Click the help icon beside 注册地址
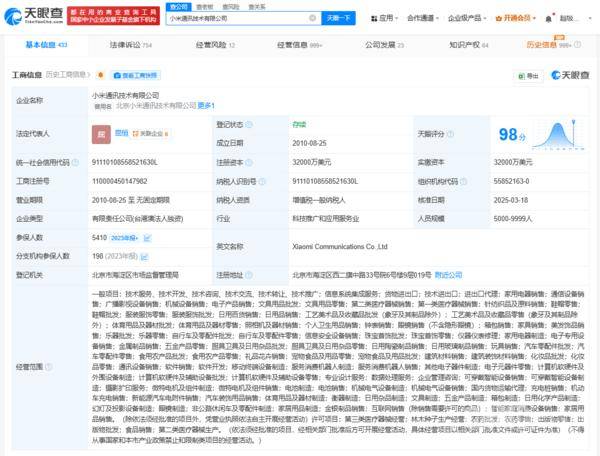This screenshot has width=600, height=456. click(x=249, y=275)
